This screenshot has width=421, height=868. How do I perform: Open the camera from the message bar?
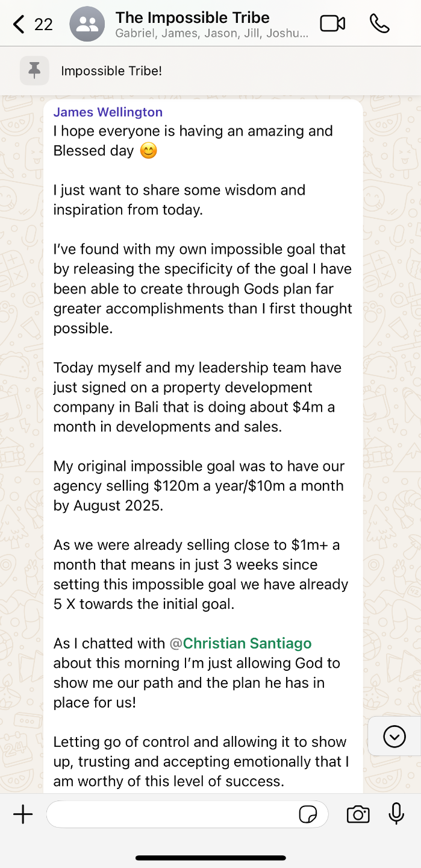[358, 815]
